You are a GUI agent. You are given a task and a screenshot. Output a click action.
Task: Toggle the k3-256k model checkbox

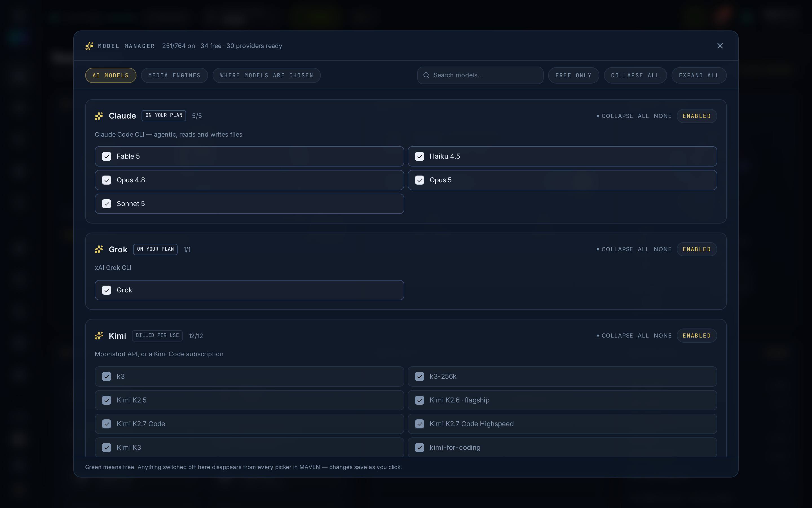pos(420,377)
